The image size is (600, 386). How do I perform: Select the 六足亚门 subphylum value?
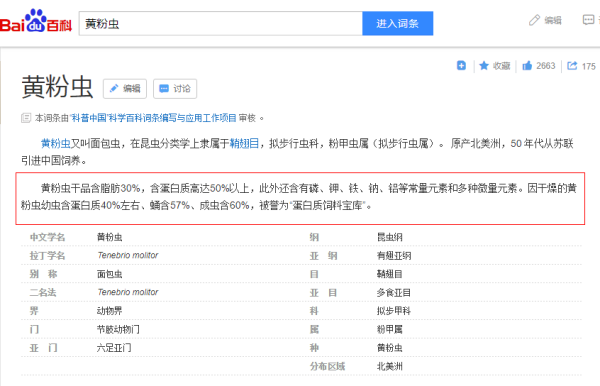point(114,348)
